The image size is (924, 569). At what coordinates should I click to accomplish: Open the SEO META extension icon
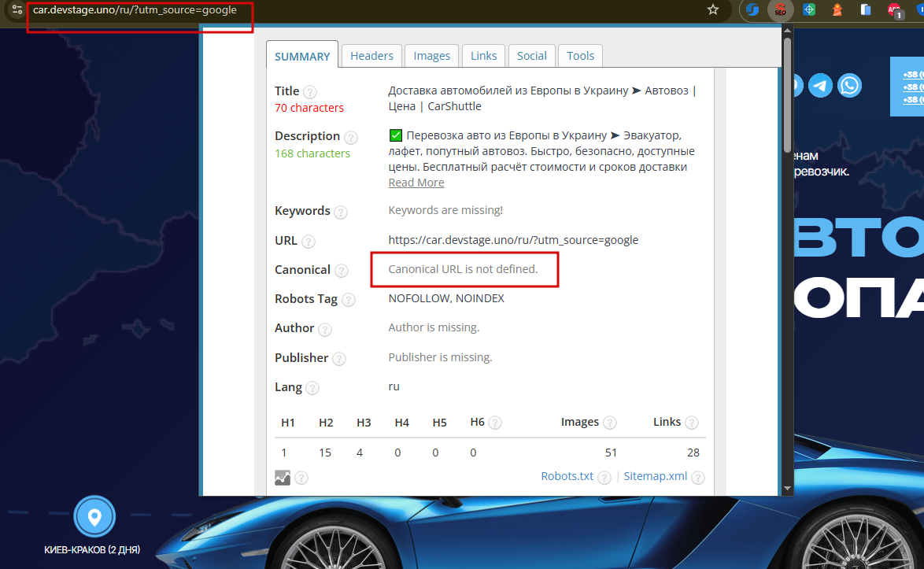point(780,10)
